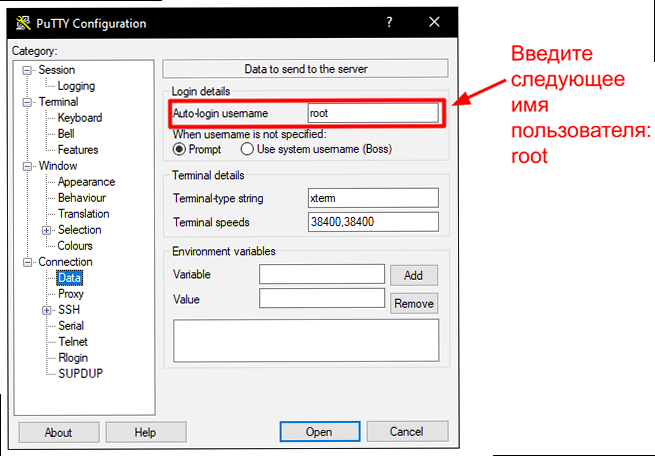Open the Rlogin settings
The width and height of the screenshot is (655, 456).
(73, 358)
